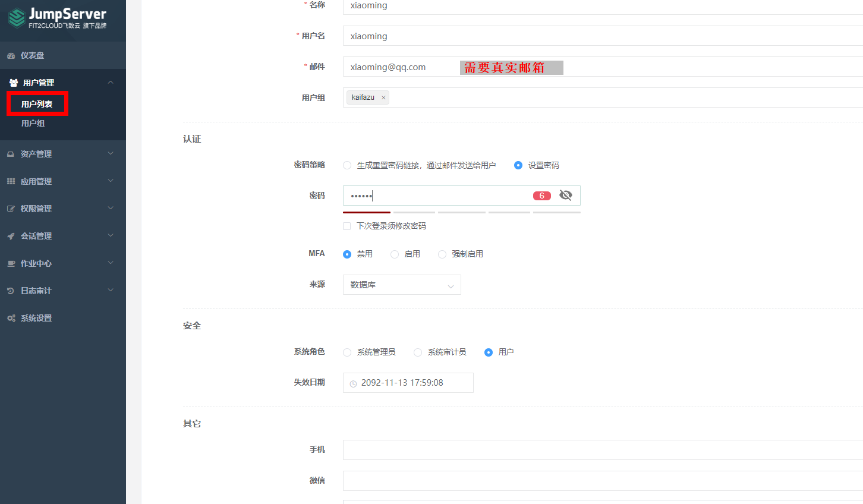This screenshot has width=863, height=504.
Task: Expand the 权限管理 menu chevron
Action: coord(111,208)
